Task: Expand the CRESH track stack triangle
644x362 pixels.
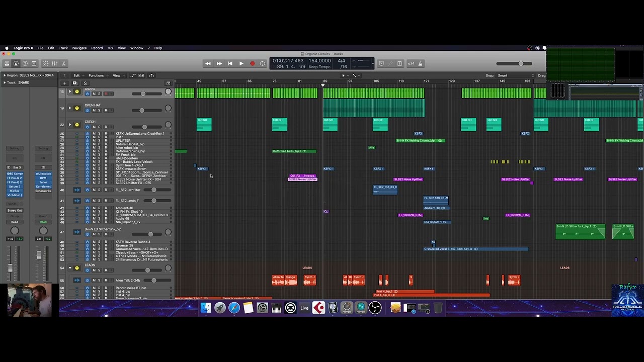Action: pyautogui.click(x=70, y=125)
